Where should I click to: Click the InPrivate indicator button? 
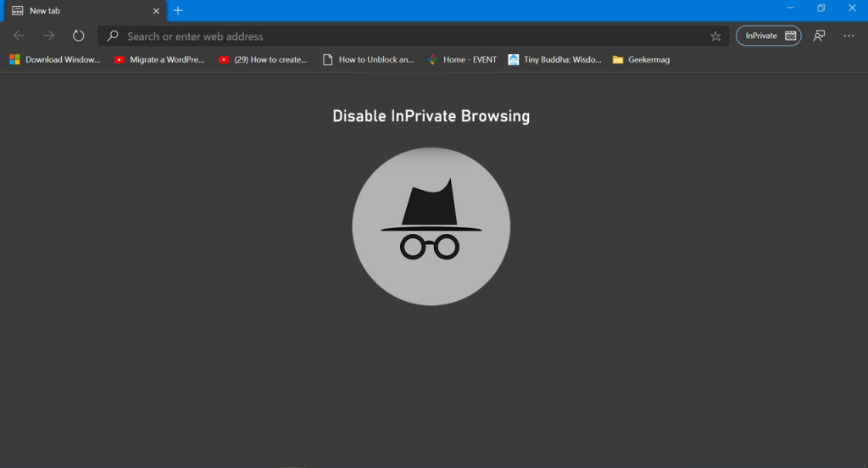pyautogui.click(x=768, y=36)
